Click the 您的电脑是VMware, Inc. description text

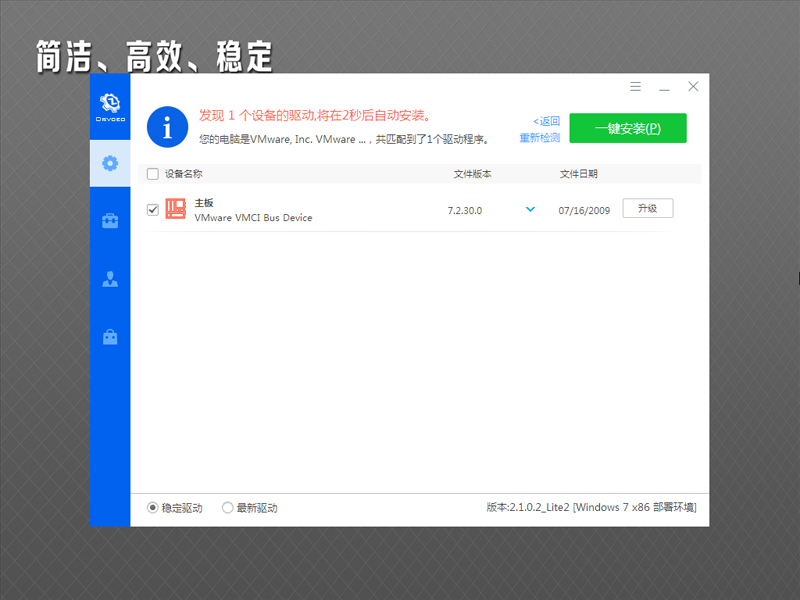(x=344, y=139)
